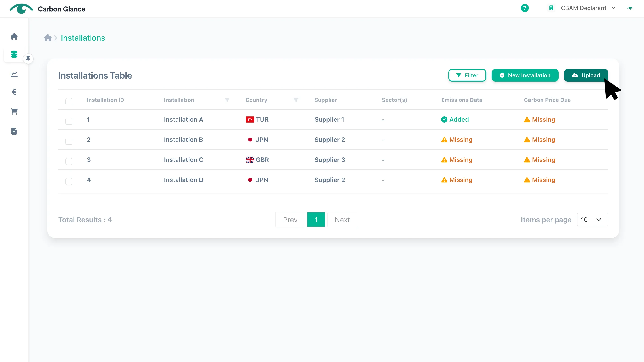Click the Filter button
This screenshot has height=362, width=644.
467,75
